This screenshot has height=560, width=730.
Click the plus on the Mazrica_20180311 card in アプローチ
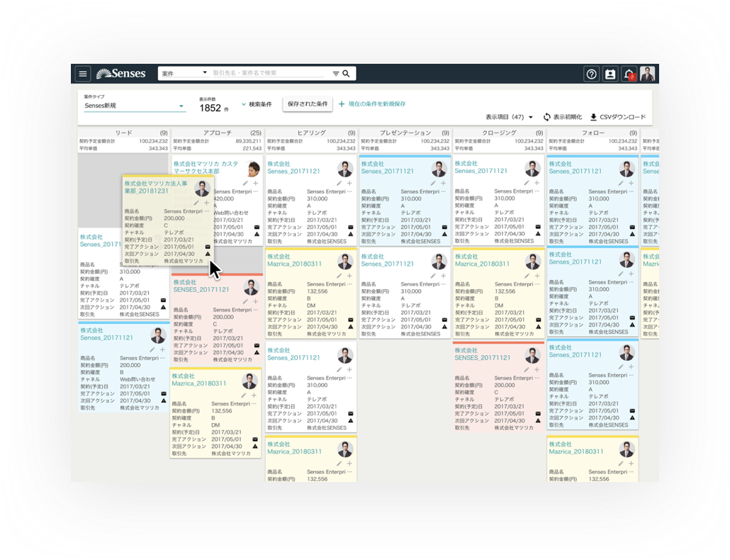coord(254,396)
